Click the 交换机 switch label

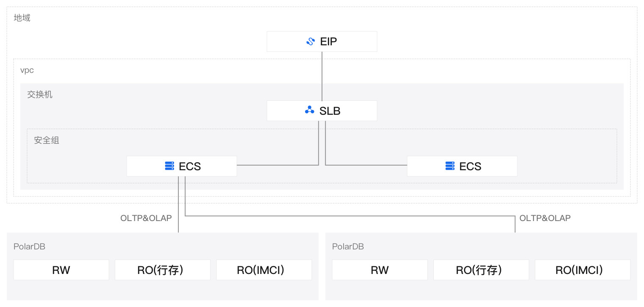[40, 94]
